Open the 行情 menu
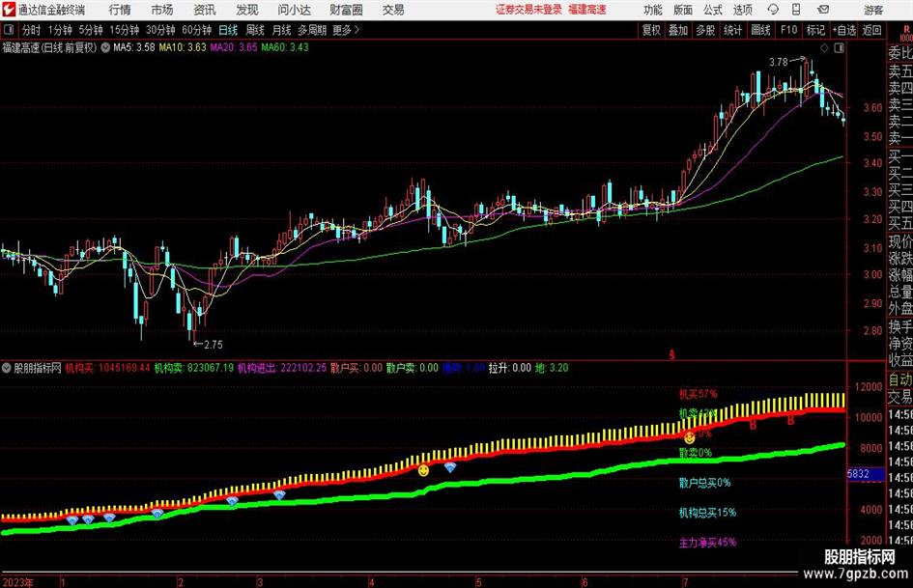The width and height of the screenshot is (913, 588). click(x=120, y=10)
